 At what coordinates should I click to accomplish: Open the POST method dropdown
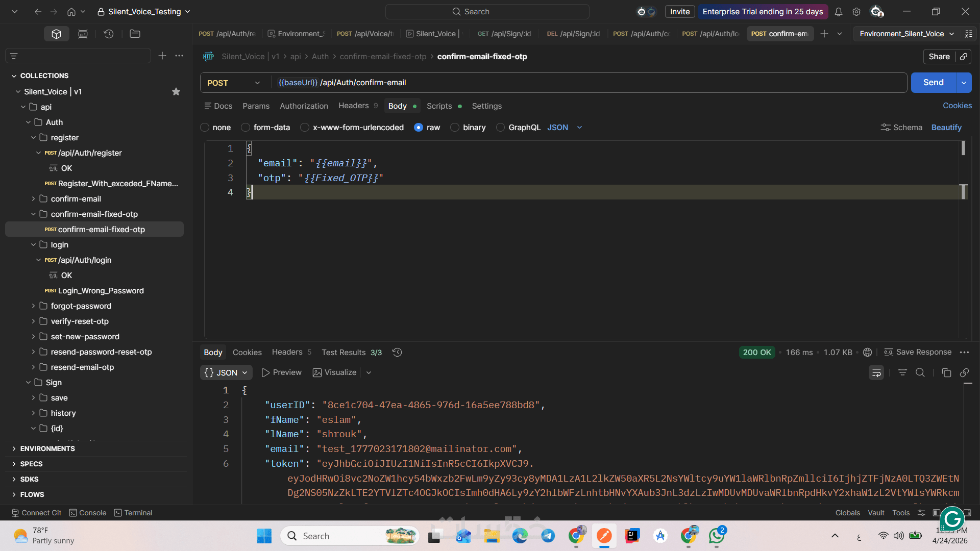(x=234, y=83)
